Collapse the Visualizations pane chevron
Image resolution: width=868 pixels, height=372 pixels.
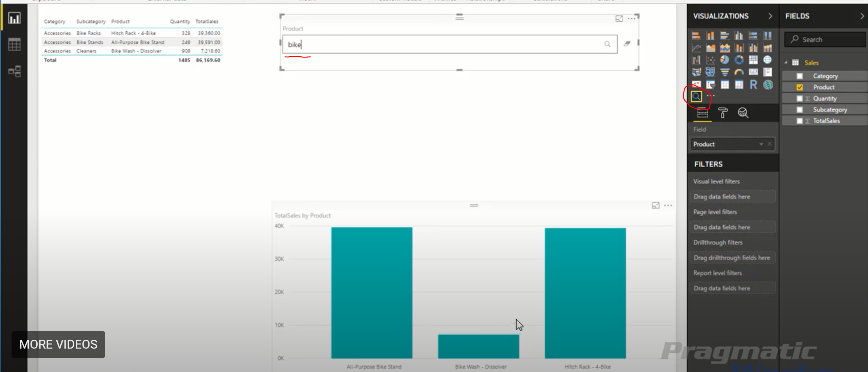pos(770,16)
